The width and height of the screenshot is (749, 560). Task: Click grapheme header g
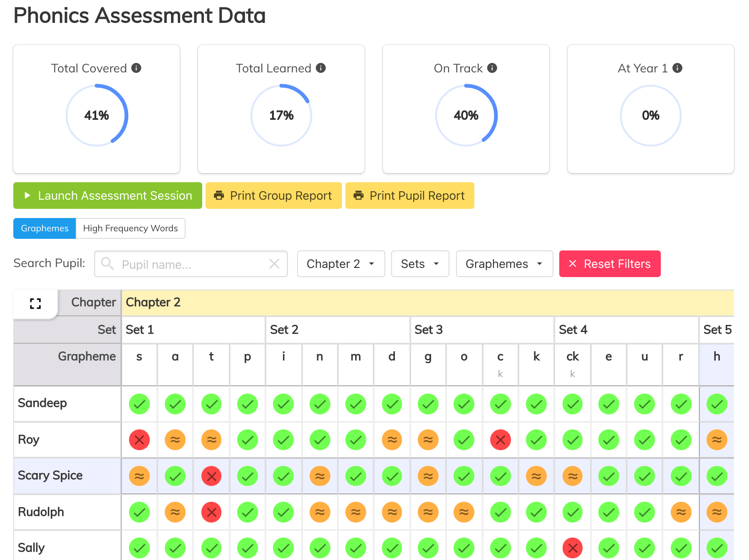428,364
